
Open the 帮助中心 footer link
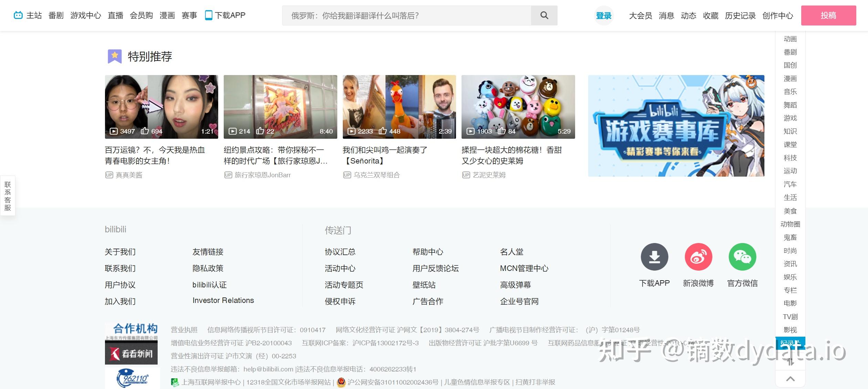(x=428, y=252)
